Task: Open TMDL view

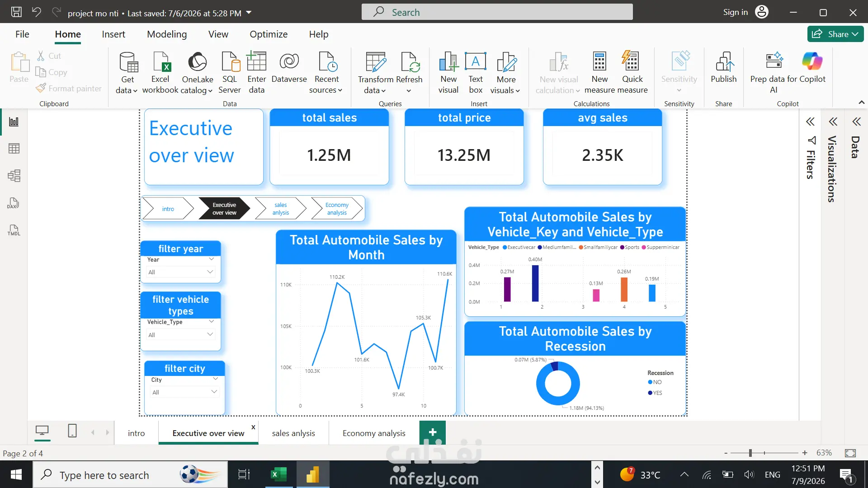Action: tap(14, 230)
